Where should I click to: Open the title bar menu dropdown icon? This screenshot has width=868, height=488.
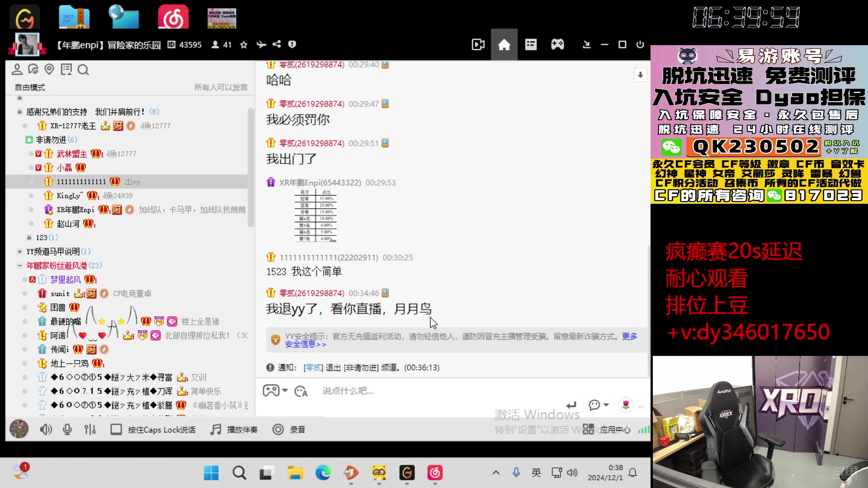586,44
